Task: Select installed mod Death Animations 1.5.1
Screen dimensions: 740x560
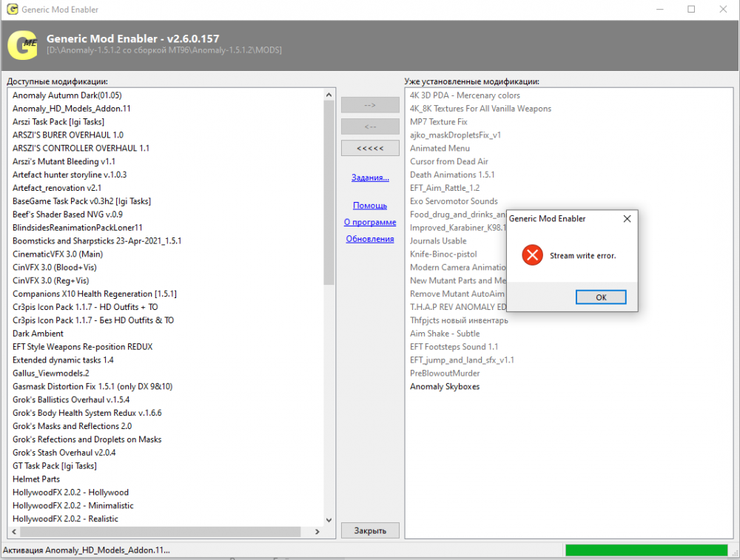Action: (452, 175)
